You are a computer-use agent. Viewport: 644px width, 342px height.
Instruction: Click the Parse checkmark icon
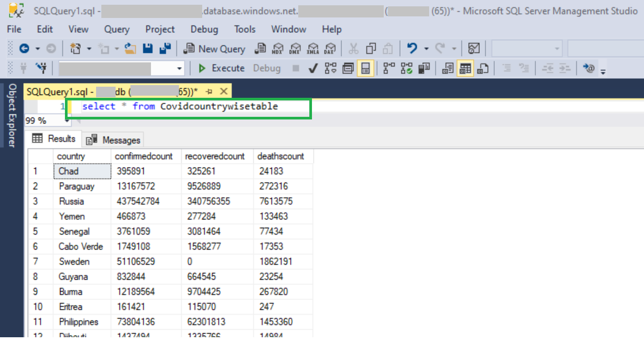tap(312, 68)
